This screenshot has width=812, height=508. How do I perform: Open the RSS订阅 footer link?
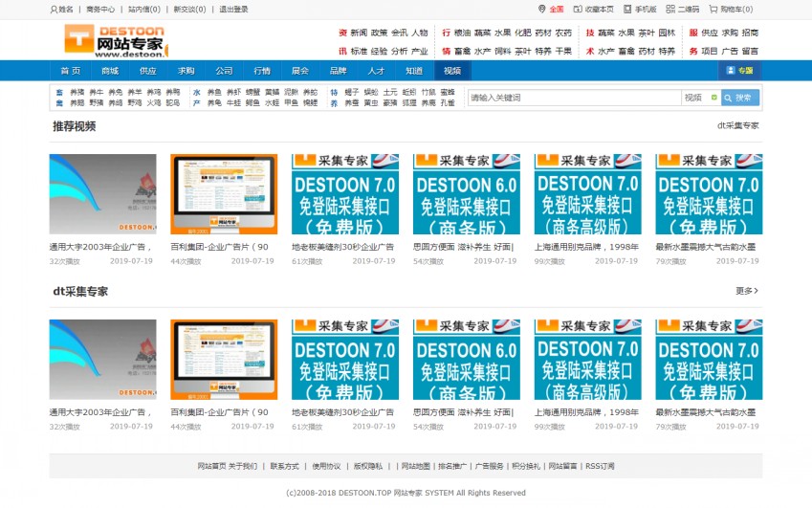tap(600, 466)
